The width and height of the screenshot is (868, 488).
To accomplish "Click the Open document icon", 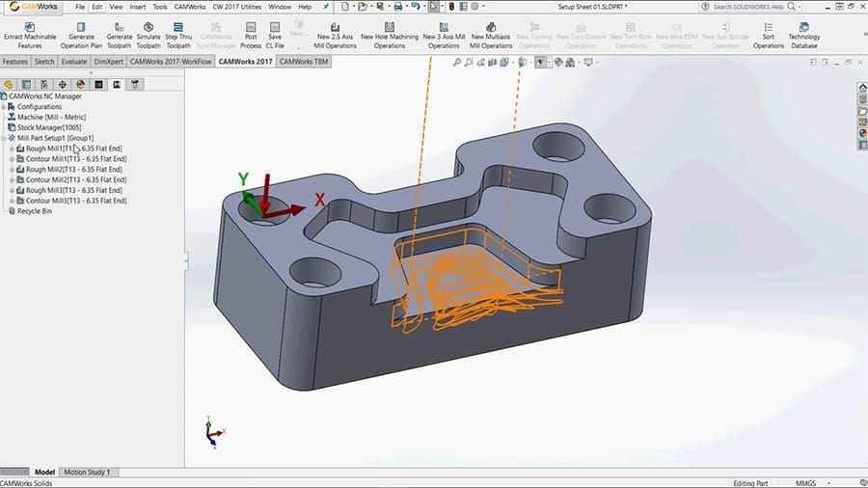I will pyautogui.click(x=362, y=7).
